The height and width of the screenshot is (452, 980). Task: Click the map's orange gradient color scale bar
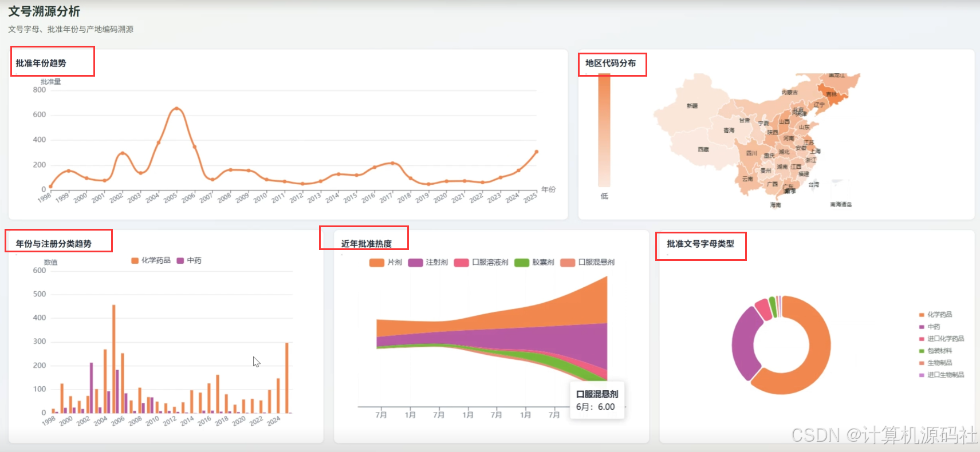tap(604, 130)
